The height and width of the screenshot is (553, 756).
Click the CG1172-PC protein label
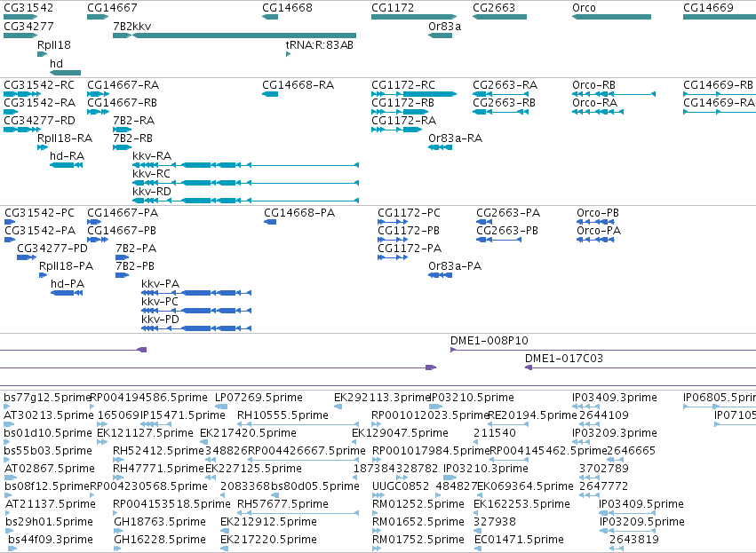pos(409,213)
